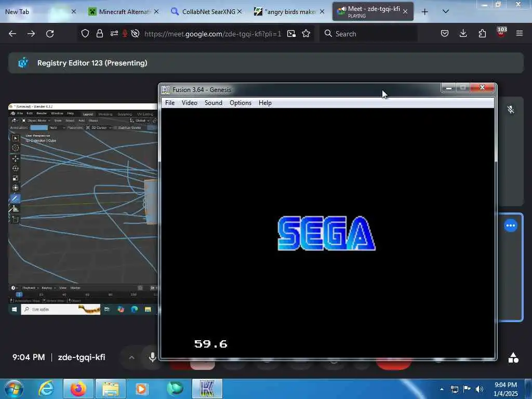This screenshot has height=399, width=532.
Task: Open Fusion's File menu
Action: point(170,103)
